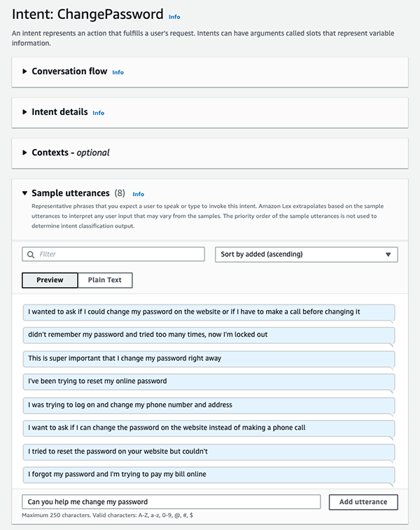Switch to the Plain Text tab
The height and width of the screenshot is (530, 420).
(105, 280)
